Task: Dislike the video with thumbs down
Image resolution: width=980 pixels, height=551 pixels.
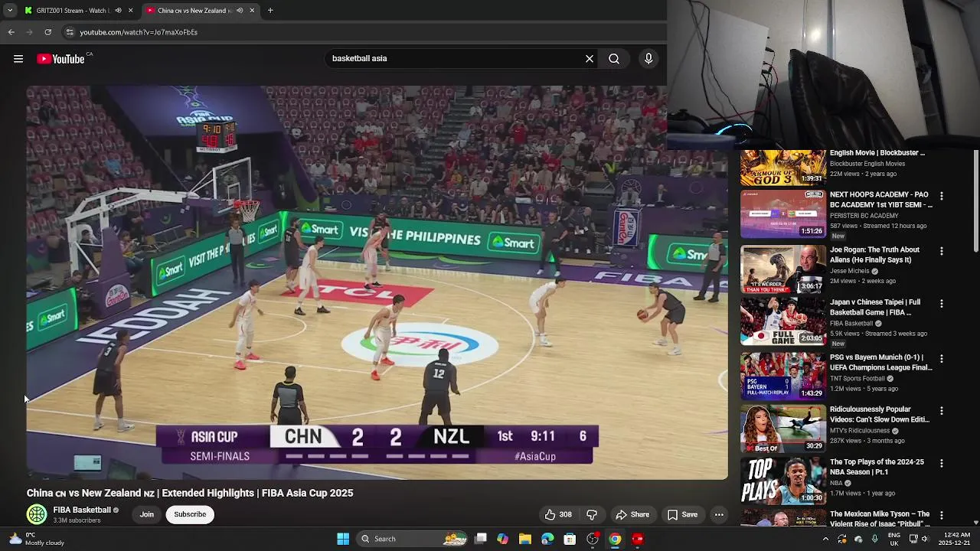Action: click(x=591, y=515)
